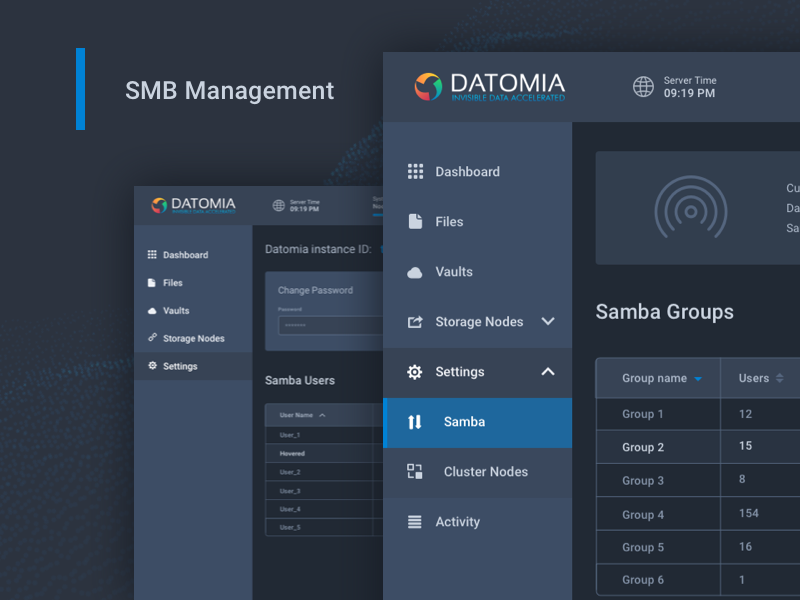This screenshot has width=800, height=600.
Task: Open Vaults in front window sidebar
Action: [x=454, y=272]
